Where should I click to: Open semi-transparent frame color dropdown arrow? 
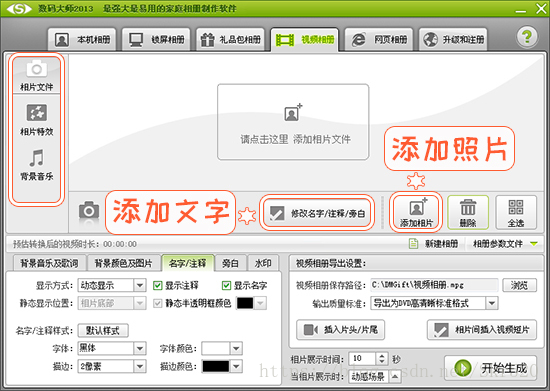260,303
